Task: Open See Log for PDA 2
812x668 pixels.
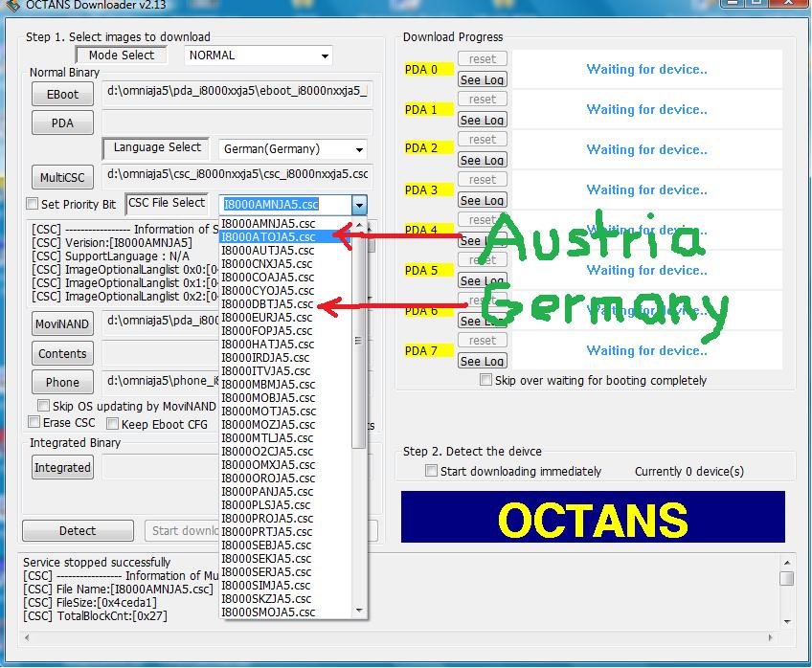Action: pos(483,161)
